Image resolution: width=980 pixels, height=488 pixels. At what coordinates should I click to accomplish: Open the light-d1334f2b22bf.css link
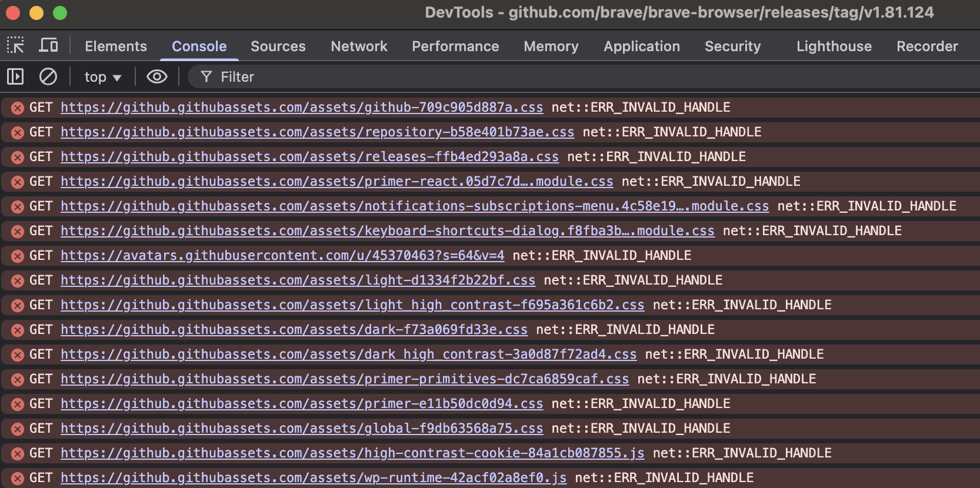coord(298,280)
